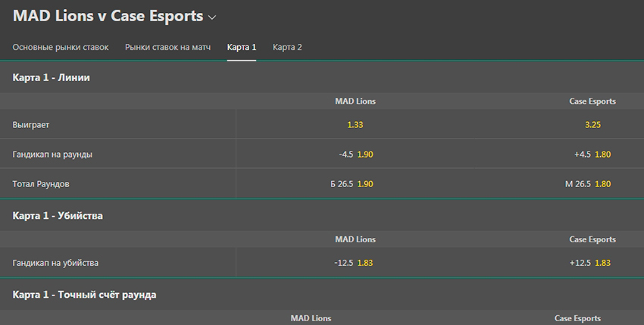Switch to the Карта 2 tab
Screen dimensions: 644x325
(x=287, y=47)
